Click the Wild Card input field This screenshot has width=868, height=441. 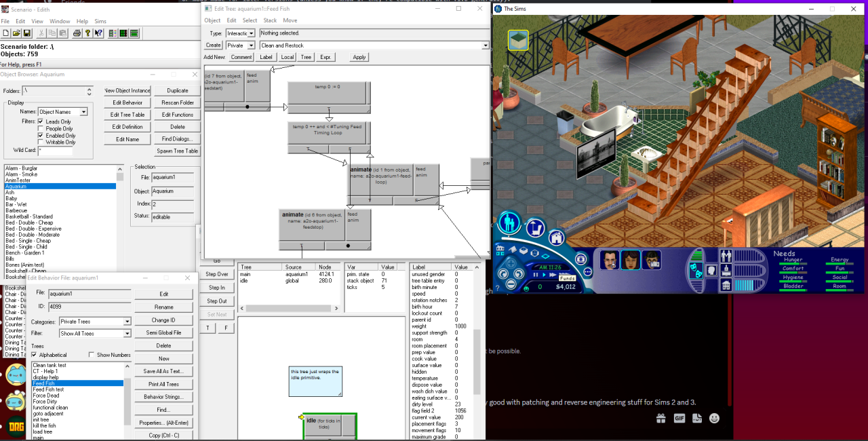55,151
